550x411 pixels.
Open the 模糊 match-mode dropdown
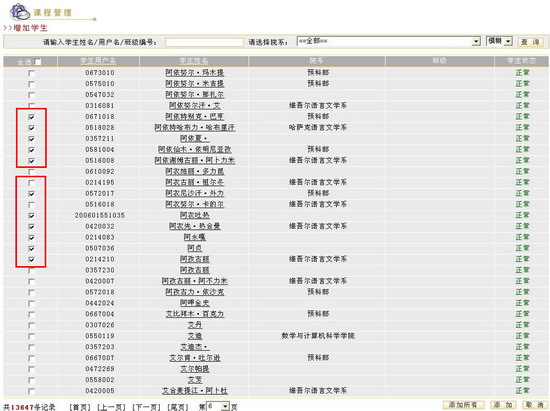pos(499,41)
